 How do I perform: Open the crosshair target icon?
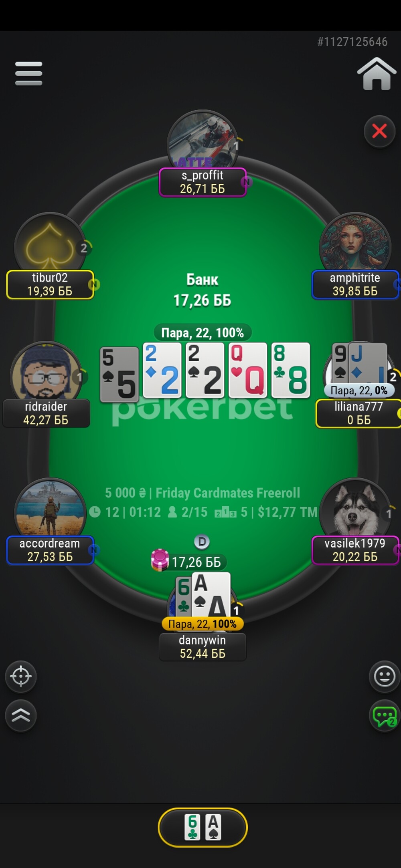pos(21,677)
